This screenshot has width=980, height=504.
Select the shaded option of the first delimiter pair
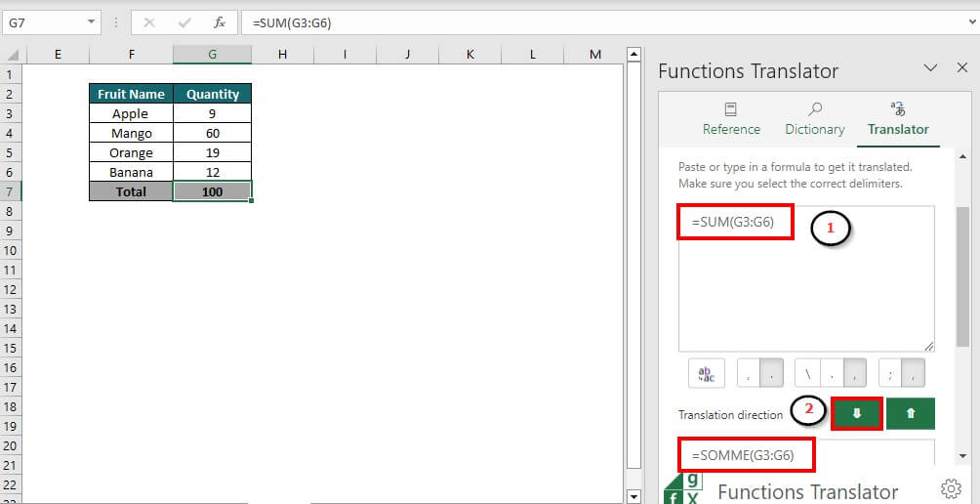pos(771,373)
